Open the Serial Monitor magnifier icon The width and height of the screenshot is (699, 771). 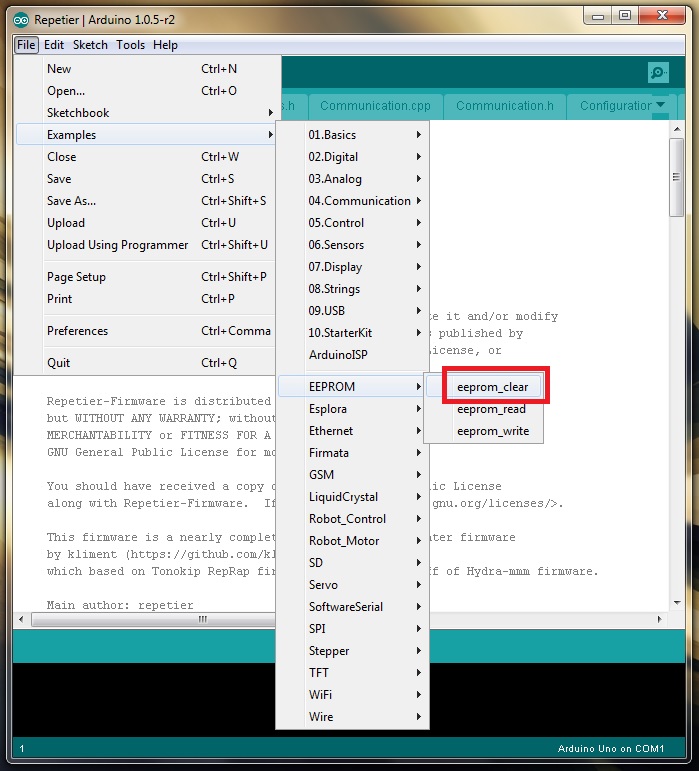pos(657,72)
